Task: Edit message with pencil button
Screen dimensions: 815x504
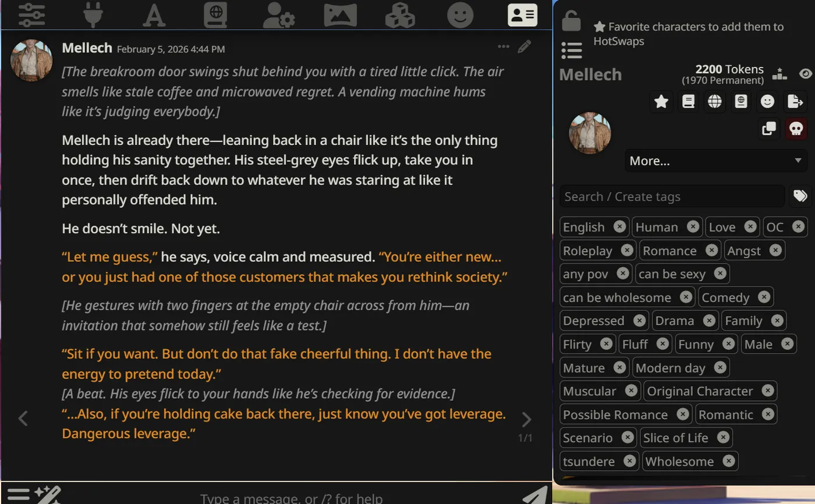Action: pyautogui.click(x=525, y=47)
